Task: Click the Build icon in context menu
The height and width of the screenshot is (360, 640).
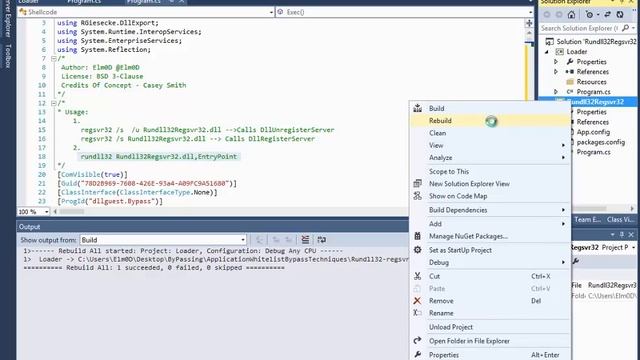Action: tap(417, 108)
